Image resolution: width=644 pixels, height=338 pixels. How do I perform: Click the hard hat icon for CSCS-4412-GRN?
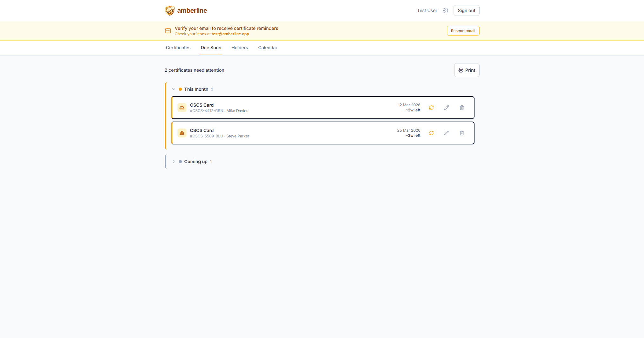[x=182, y=108]
